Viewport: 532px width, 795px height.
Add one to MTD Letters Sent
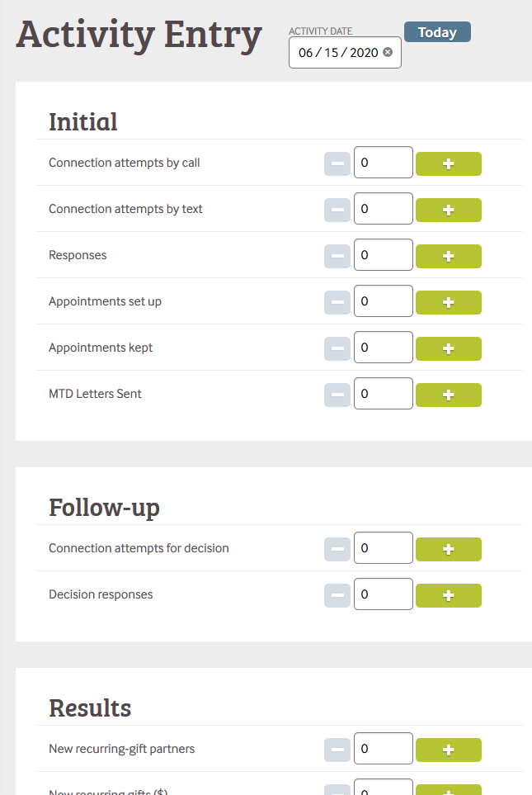tap(448, 395)
